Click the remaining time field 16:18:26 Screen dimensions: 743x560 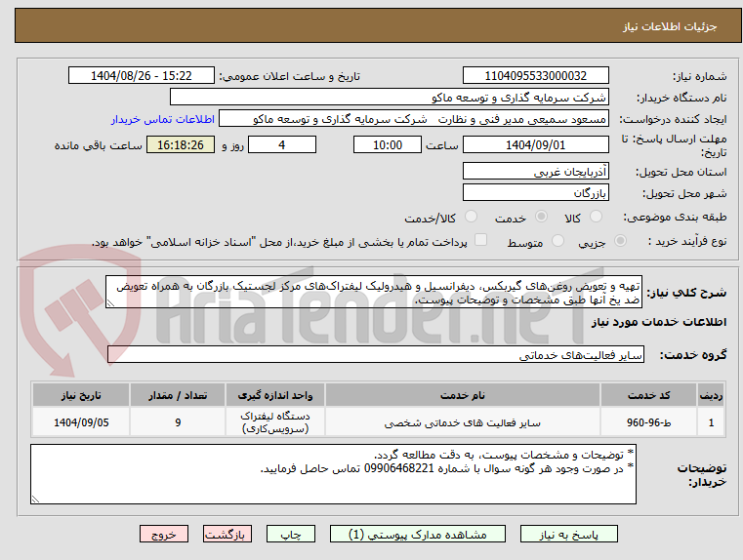click(181, 144)
